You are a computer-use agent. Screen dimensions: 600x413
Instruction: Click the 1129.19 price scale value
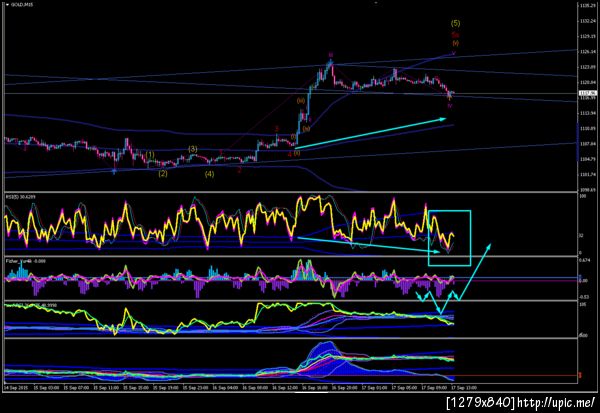click(x=586, y=36)
